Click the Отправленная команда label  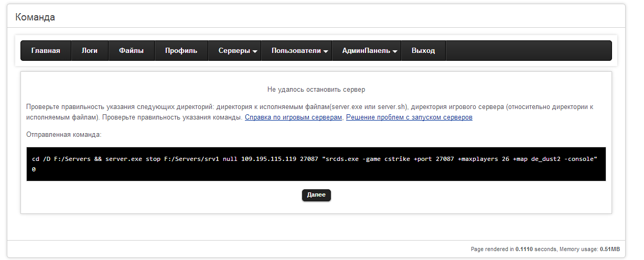[x=63, y=135]
